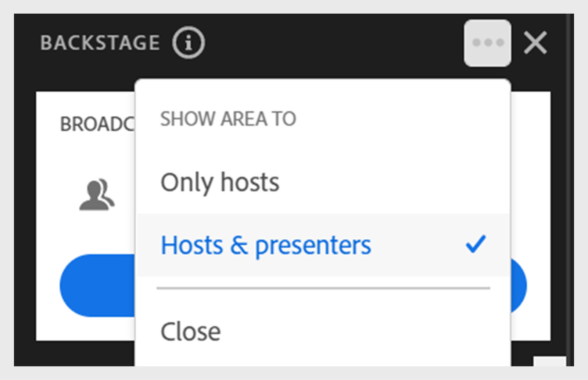Click the BROADC heading in the card

[x=97, y=124]
